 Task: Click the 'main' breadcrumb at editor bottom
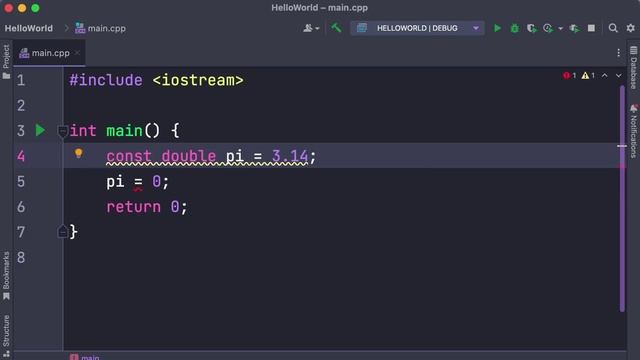85,357
